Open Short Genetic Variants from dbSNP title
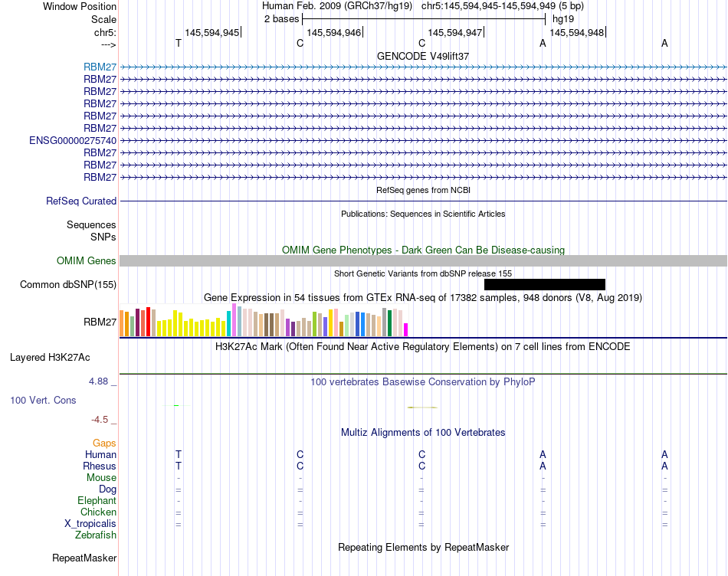Image resolution: width=728 pixels, height=576 pixels. pyautogui.click(x=423, y=273)
